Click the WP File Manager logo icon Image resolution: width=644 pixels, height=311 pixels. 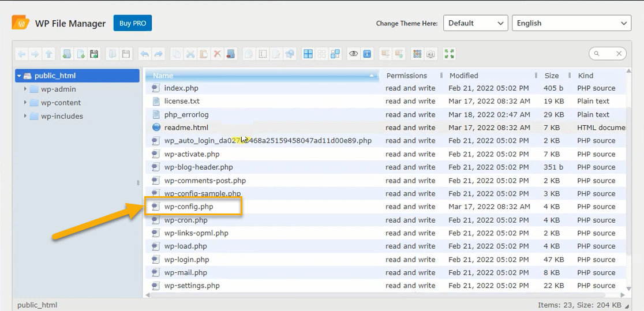[21, 23]
